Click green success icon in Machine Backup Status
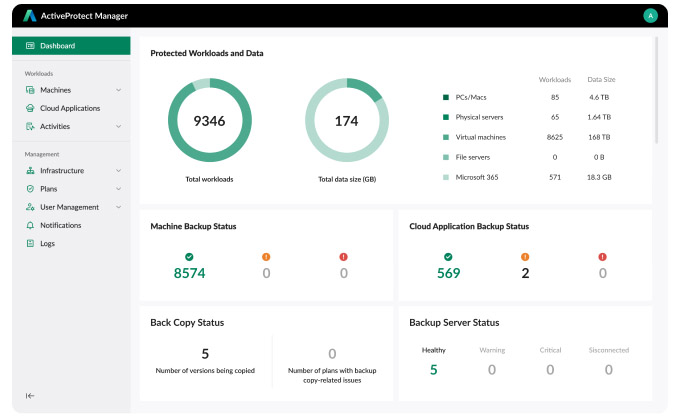The height and width of the screenshot is (420, 680). click(189, 257)
